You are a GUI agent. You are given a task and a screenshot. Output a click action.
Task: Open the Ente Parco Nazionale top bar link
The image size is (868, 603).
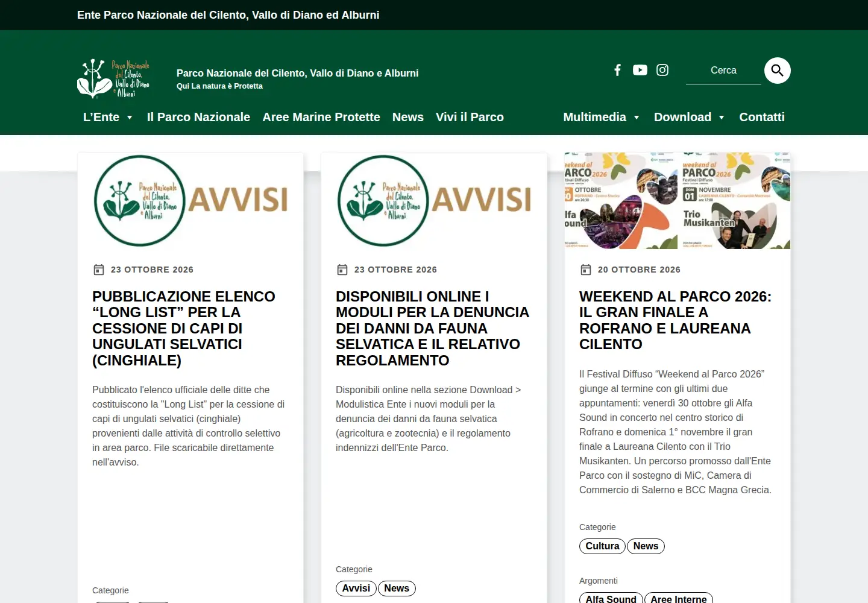coord(228,15)
